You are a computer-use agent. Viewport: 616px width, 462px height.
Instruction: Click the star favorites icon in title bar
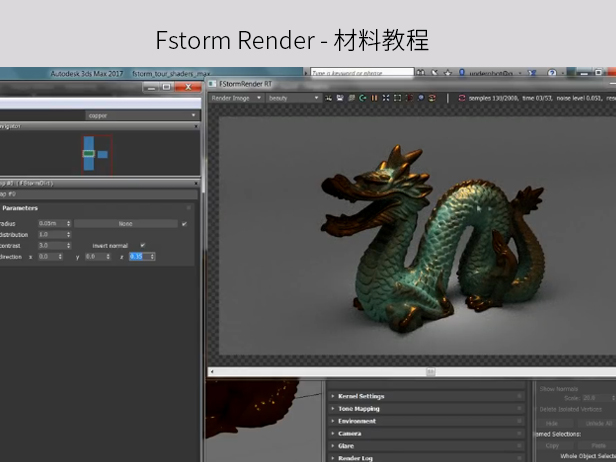(447, 73)
